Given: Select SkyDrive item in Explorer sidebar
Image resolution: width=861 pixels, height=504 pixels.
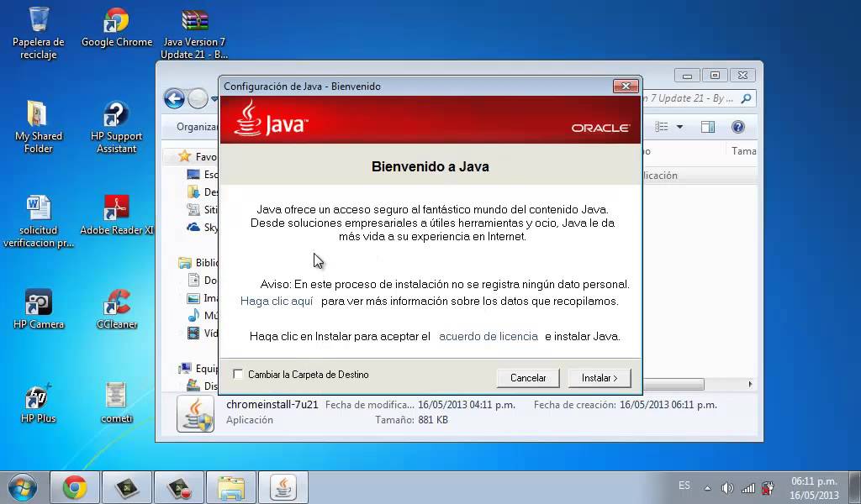Looking at the screenshot, I should [x=202, y=227].
